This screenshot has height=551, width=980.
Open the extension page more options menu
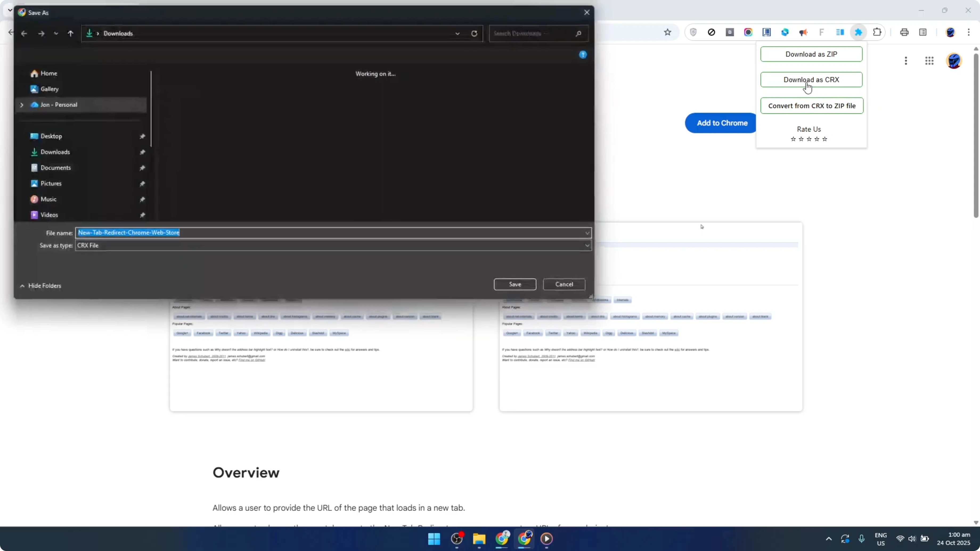pos(906,61)
